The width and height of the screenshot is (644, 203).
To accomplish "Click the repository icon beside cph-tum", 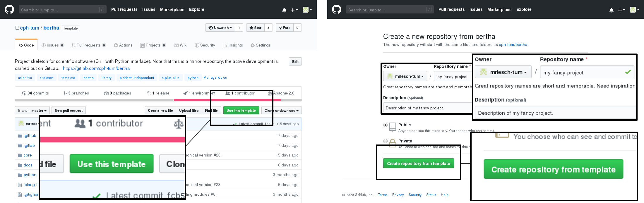I will pos(17,28).
